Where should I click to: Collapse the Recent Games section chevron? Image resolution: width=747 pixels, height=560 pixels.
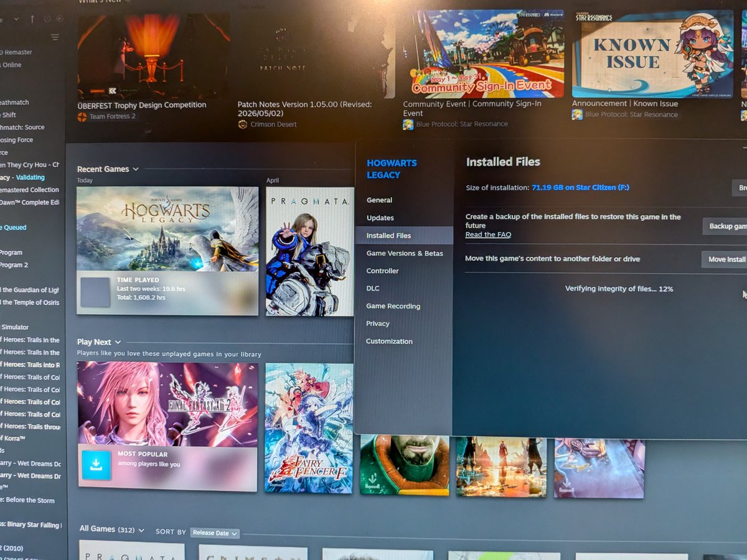[136, 169]
